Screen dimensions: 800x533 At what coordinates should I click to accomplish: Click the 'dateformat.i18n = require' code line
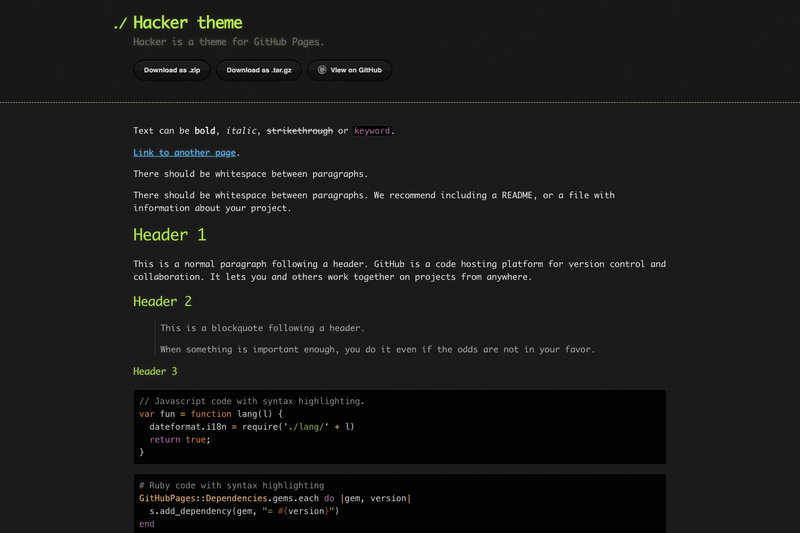pyautogui.click(x=252, y=426)
